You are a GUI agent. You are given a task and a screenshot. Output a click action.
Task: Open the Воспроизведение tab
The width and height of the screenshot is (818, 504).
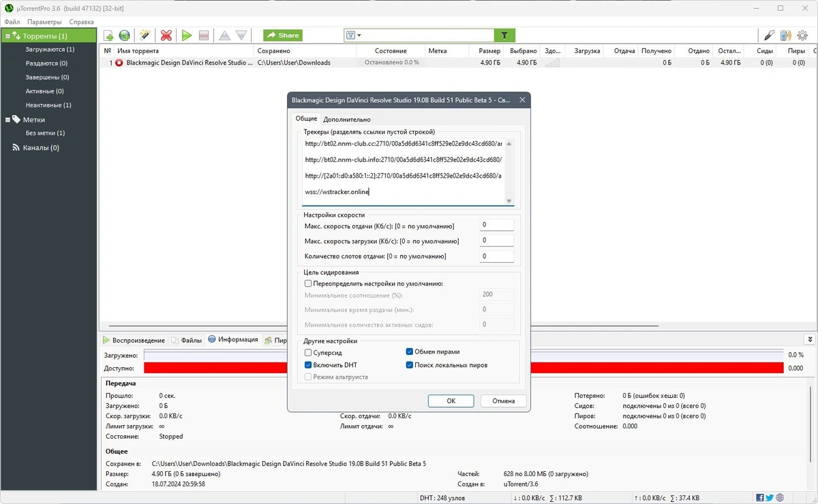point(134,340)
